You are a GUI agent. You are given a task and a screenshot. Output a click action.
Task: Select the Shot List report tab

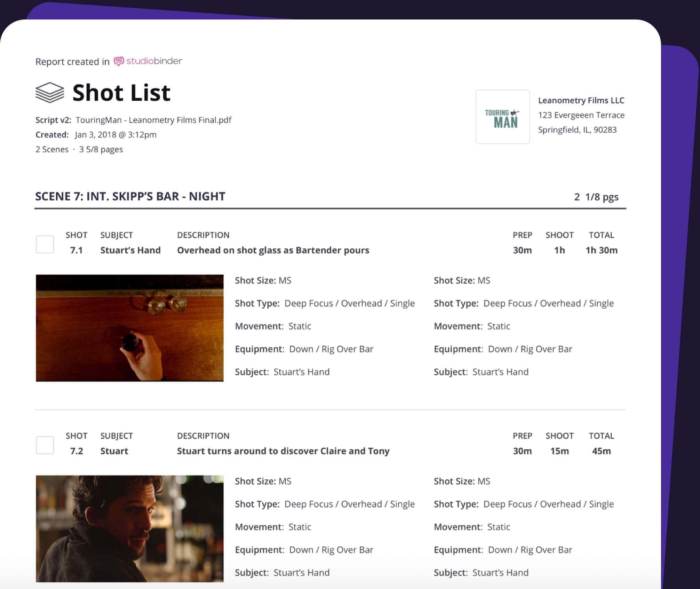121,92
